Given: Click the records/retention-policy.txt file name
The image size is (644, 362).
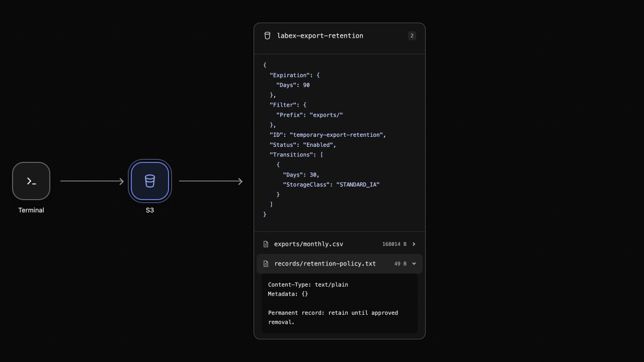Looking at the screenshot, I should 325,264.
